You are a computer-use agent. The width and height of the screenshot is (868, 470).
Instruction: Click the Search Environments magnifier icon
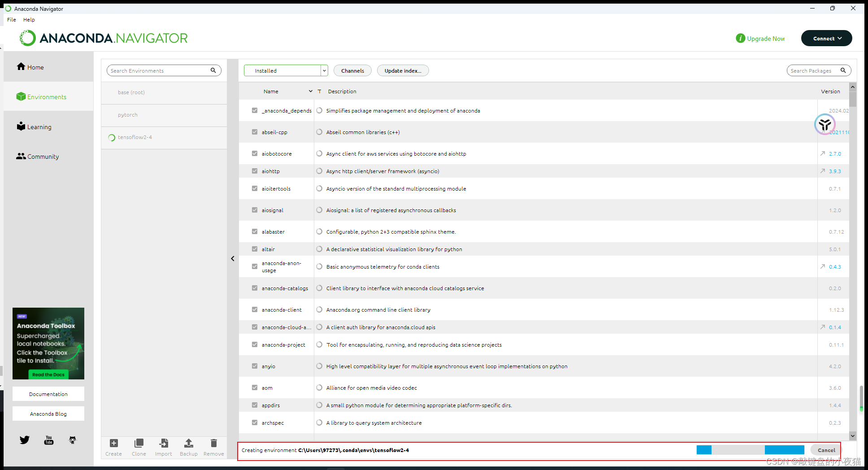(213, 70)
